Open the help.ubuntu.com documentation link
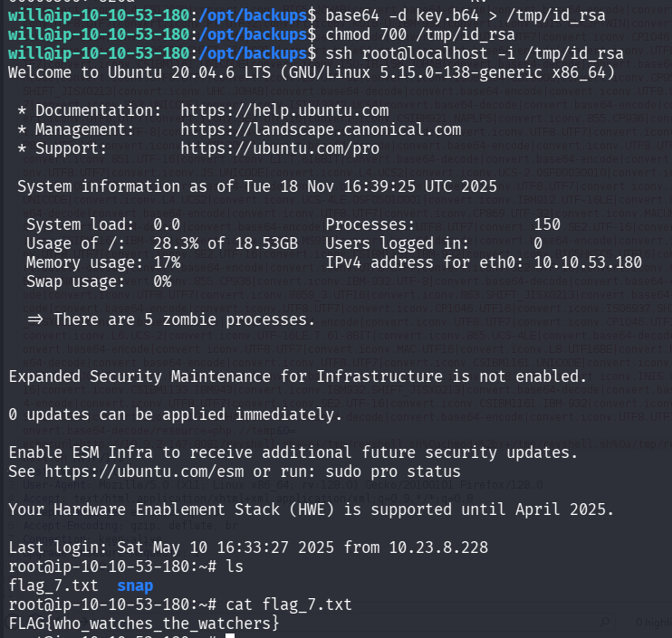This screenshot has width=672, height=638. pos(284,110)
